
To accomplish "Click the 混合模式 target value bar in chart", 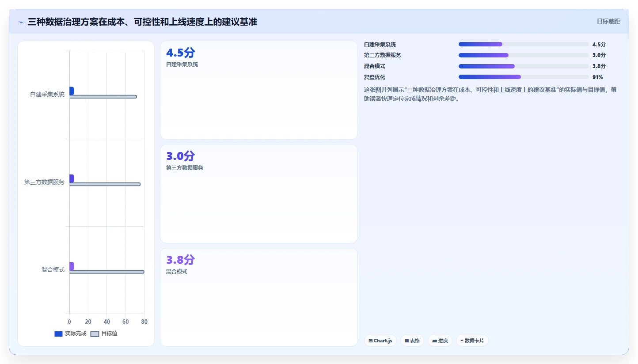I will pos(106,272).
